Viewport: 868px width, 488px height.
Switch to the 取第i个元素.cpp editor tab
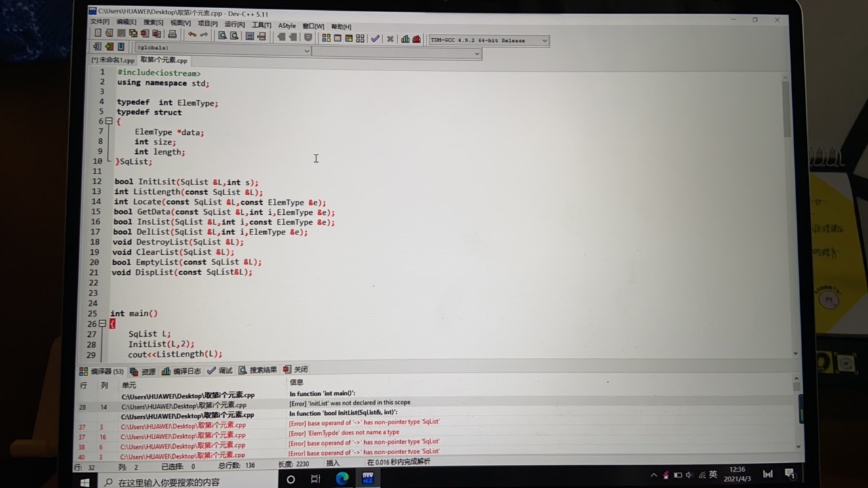164,60
